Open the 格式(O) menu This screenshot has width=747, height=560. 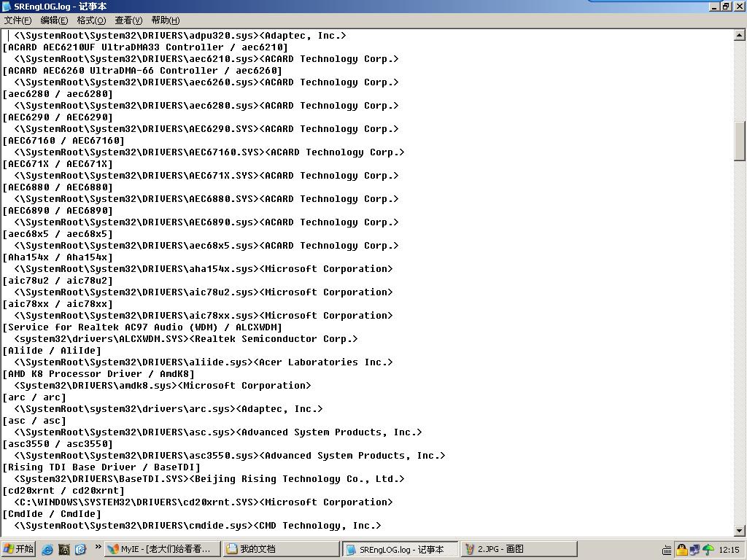click(91, 20)
